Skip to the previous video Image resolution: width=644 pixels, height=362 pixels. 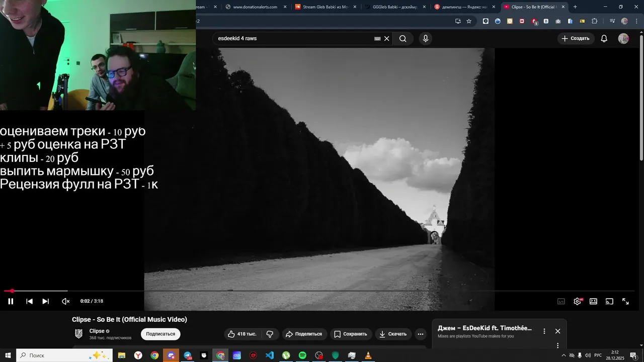click(x=29, y=301)
